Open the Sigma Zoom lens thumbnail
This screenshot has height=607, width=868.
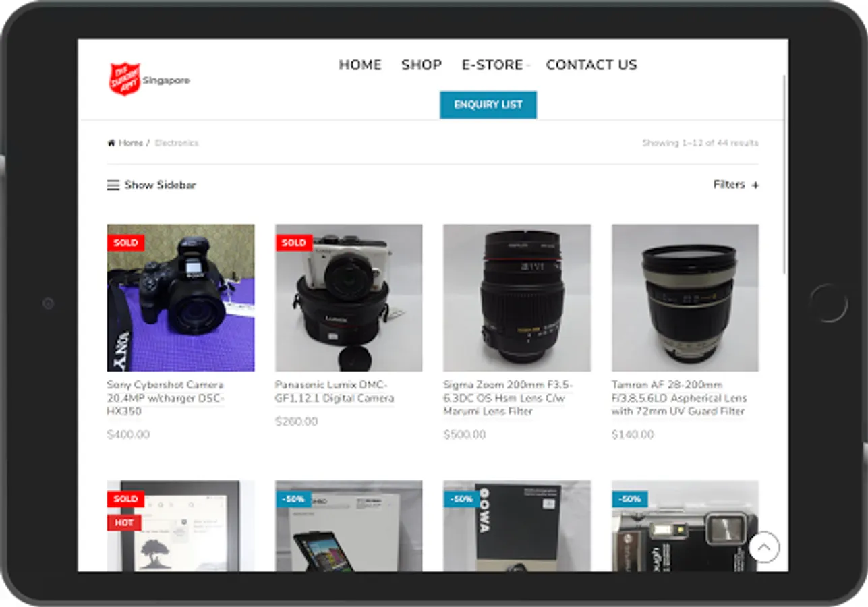tap(517, 297)
